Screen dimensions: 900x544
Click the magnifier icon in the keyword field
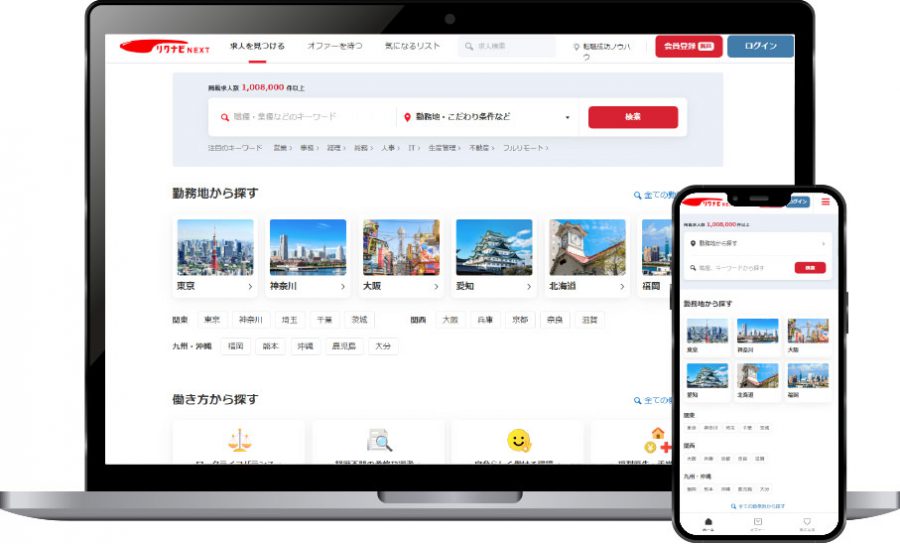pos(224,117)
